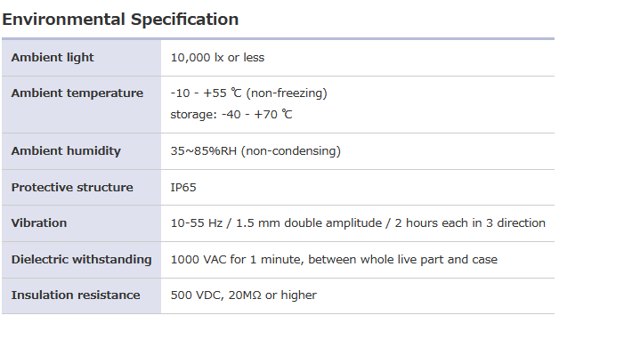632x364 pixels.
Task: Select the Vibration row label
Action: 38,223
